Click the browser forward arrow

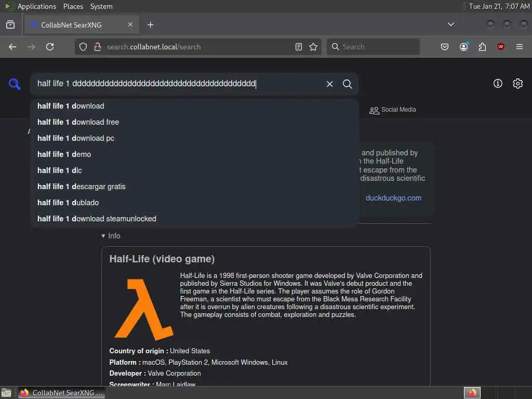(x=31, y=47)
